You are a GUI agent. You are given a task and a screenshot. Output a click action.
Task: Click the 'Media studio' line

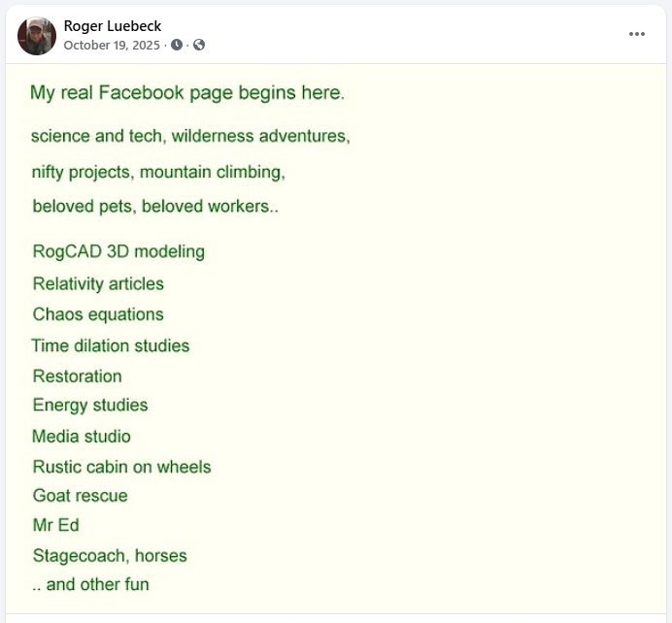(x=82, y=437)
